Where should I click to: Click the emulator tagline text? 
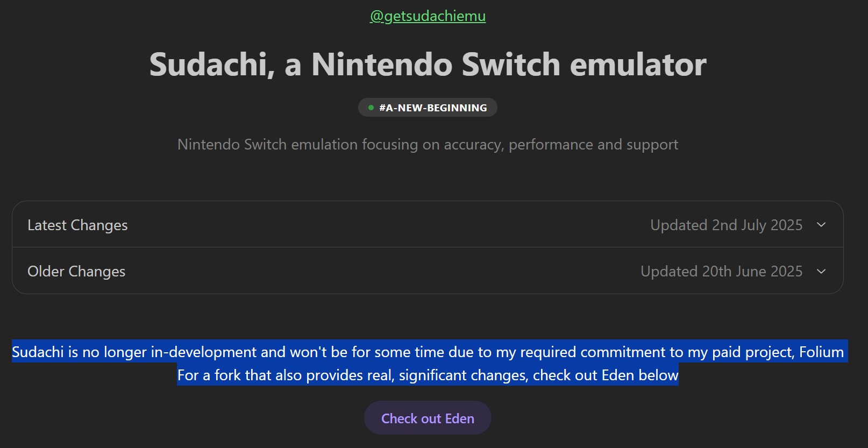[428, 144]
